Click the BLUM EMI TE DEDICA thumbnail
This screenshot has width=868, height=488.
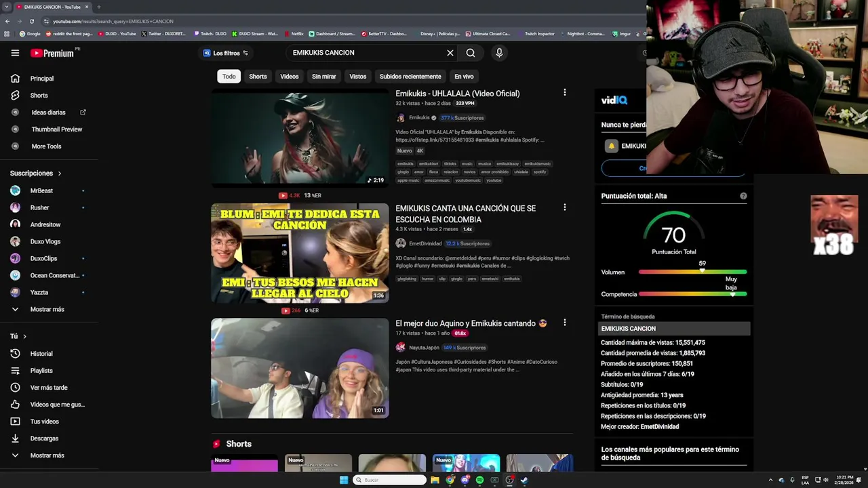tap(300, 253)
